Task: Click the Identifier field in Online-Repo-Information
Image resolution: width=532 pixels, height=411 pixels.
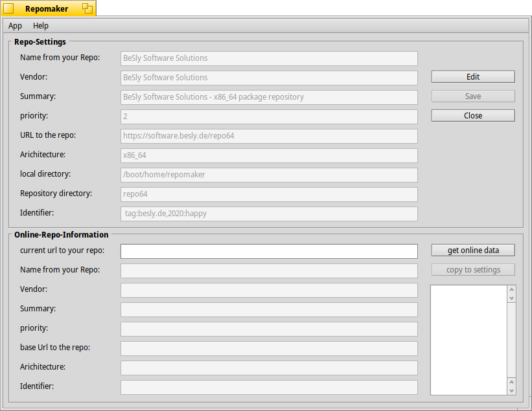Action: click(269, 387)
